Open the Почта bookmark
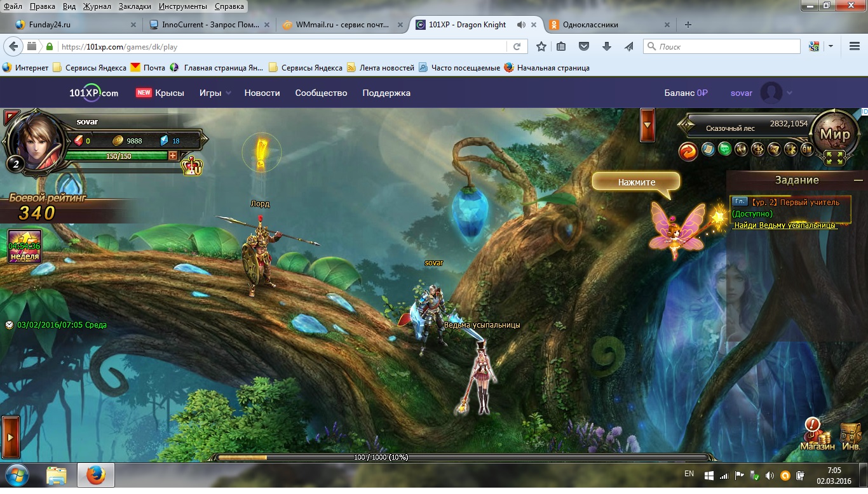Viewport: 868px width, 494px height. coord(147,67)
